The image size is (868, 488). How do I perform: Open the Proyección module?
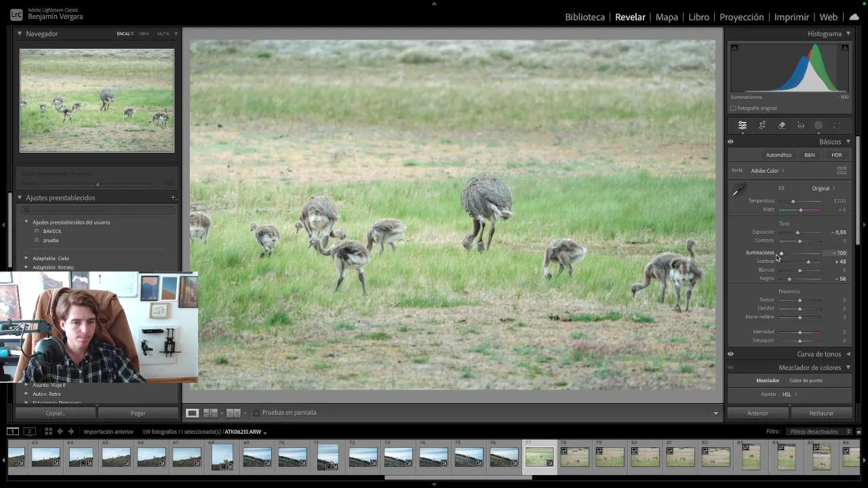click(x=741, y=17)
